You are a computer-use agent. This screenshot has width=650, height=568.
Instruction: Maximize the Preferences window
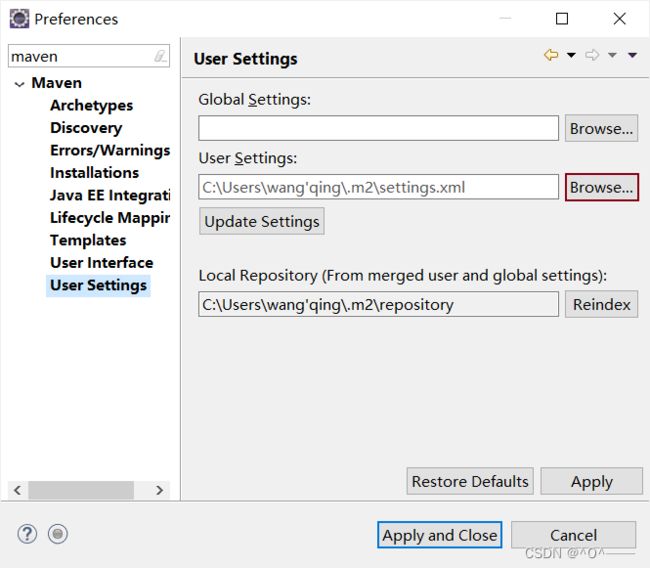562,19
